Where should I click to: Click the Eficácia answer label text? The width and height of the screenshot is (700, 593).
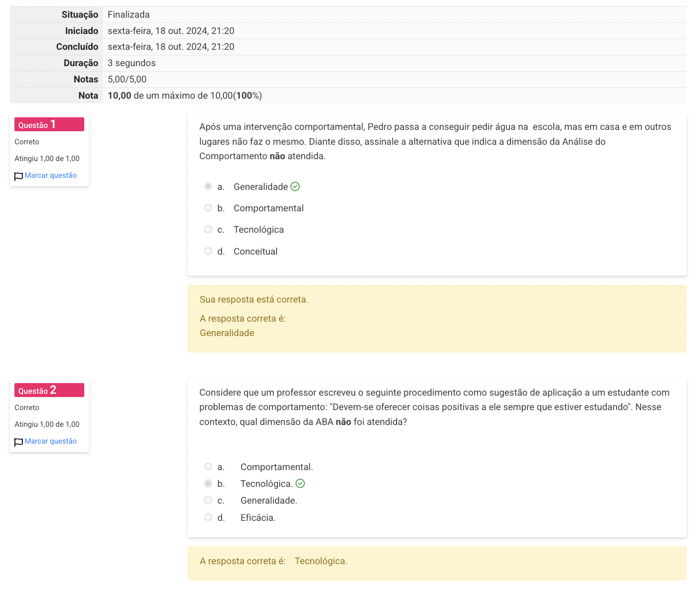pyautogui.click(x=258, y=518)
